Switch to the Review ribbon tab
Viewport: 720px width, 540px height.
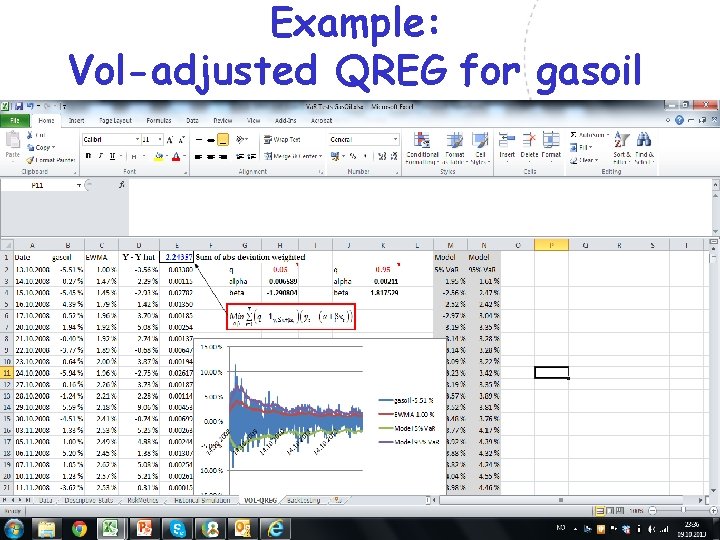(x=223, y=120)
